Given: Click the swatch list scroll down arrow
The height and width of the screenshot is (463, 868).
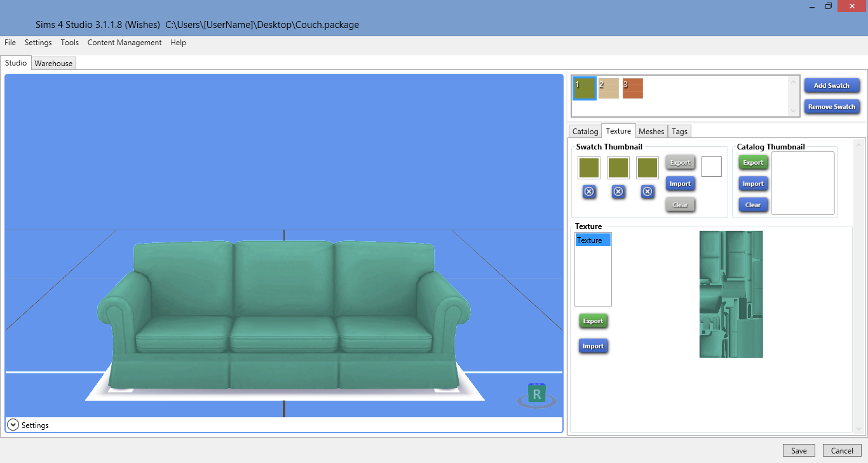Looking at the screenshot, I should 792,111.
